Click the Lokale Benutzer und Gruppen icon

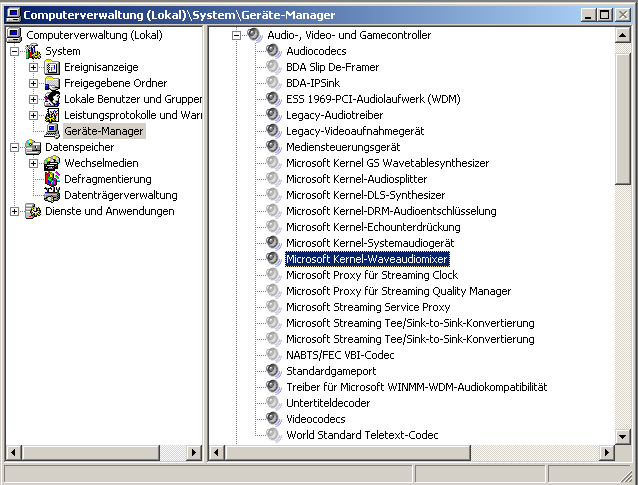(52, 99)
